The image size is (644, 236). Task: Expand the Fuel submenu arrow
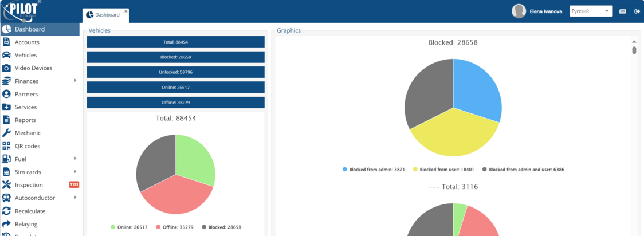pyautogui.click(x=75, y=159)
